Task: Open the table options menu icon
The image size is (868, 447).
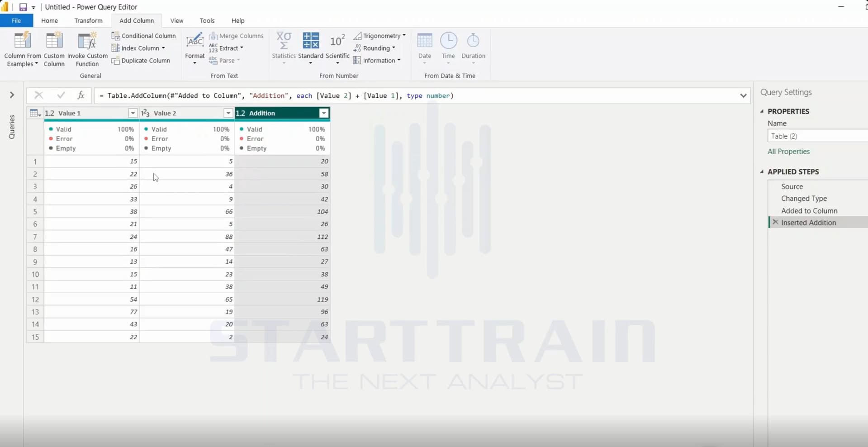Action: coord(35,113)
